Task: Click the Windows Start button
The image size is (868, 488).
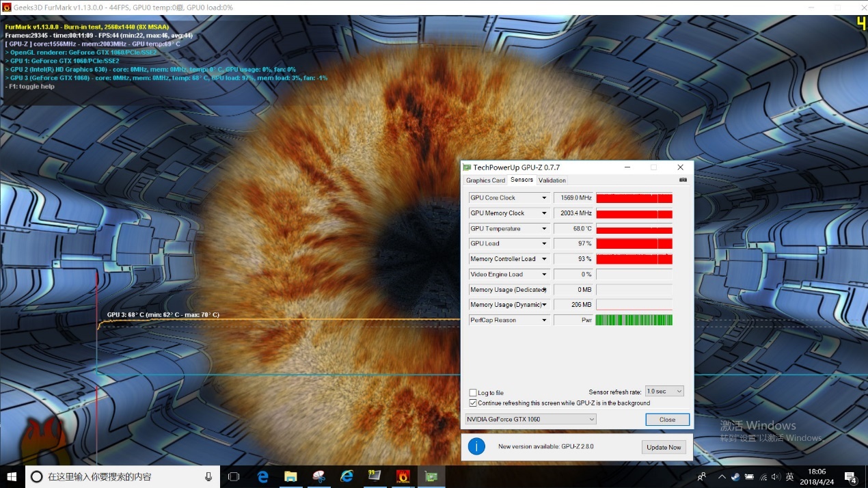Action: 12,476
